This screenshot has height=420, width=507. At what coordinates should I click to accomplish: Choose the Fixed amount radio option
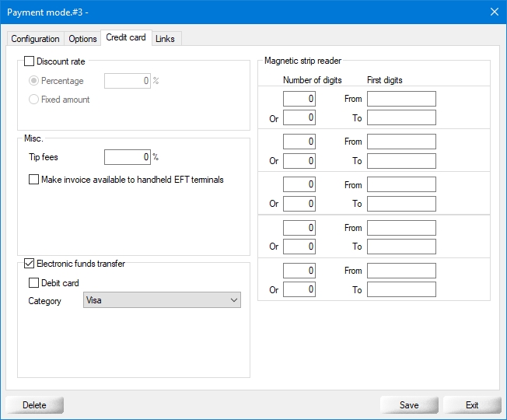pyautogui.click(x=33, y=100)
